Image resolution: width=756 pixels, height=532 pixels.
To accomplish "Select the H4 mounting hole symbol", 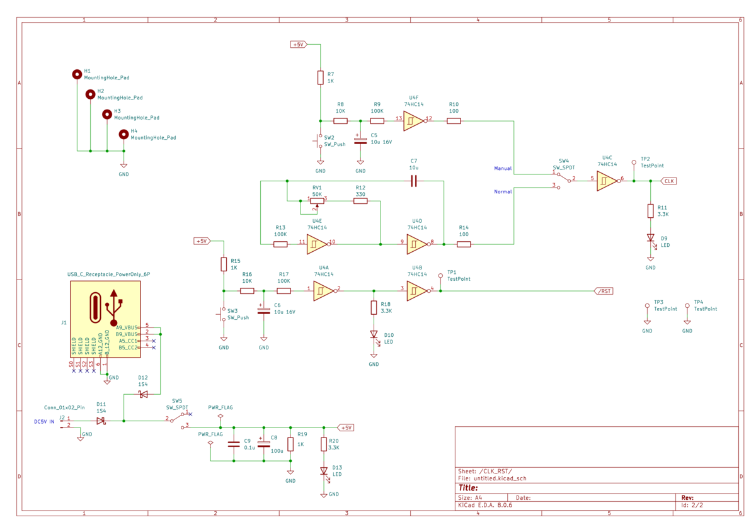I will [123, 134].
